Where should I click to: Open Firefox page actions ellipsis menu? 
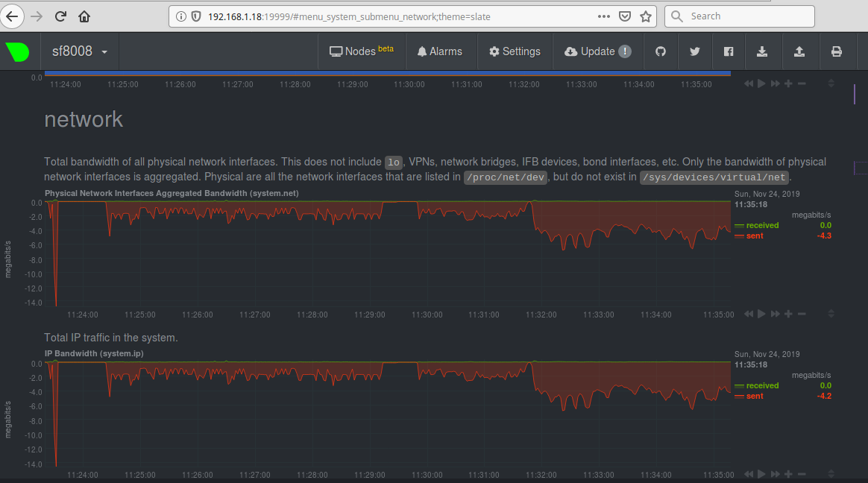[x=605, y=16]
